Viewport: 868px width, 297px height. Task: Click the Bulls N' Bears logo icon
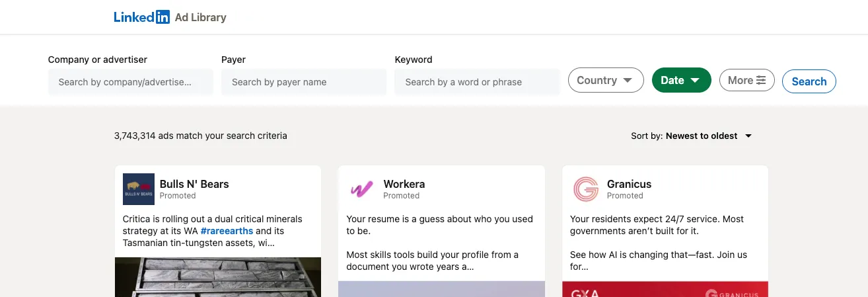[x=139, y=189]
